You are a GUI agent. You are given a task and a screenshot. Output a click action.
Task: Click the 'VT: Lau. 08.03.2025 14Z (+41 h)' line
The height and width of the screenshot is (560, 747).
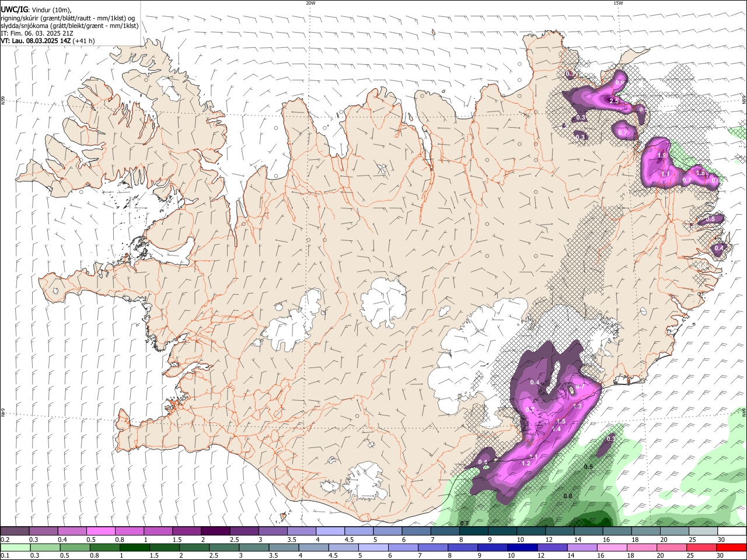pos(48,41)
